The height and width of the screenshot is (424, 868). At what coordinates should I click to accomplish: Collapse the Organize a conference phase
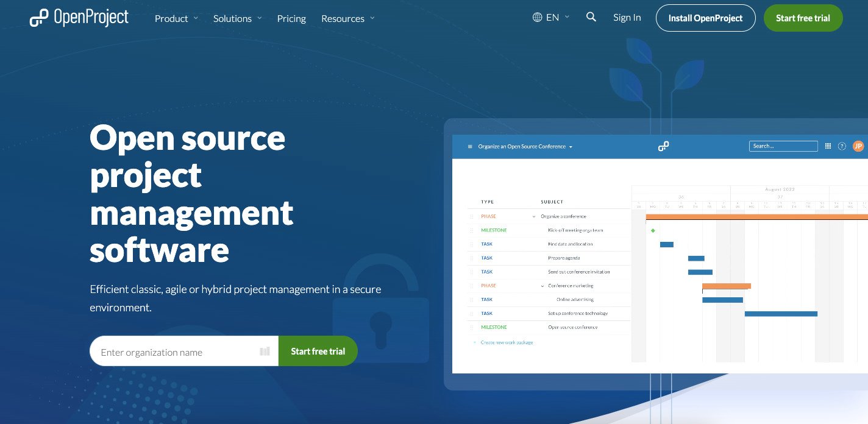point(534,217)
